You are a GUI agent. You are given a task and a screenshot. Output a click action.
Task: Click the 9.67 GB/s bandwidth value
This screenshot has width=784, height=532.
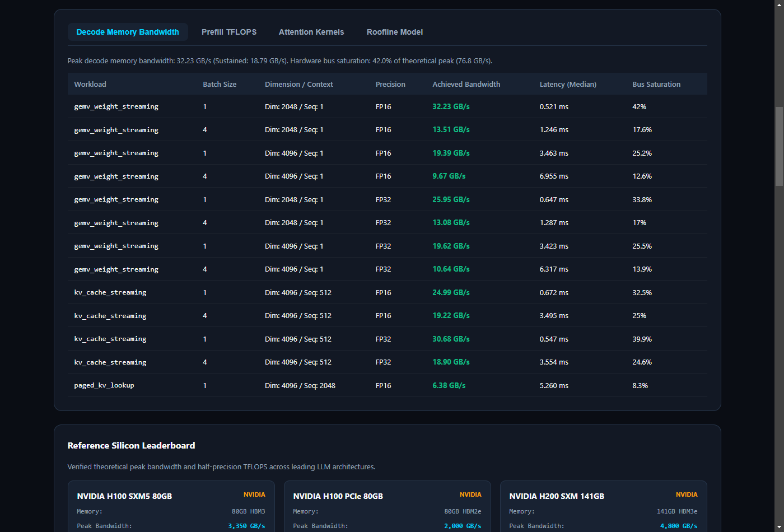[x=449, y=176]
